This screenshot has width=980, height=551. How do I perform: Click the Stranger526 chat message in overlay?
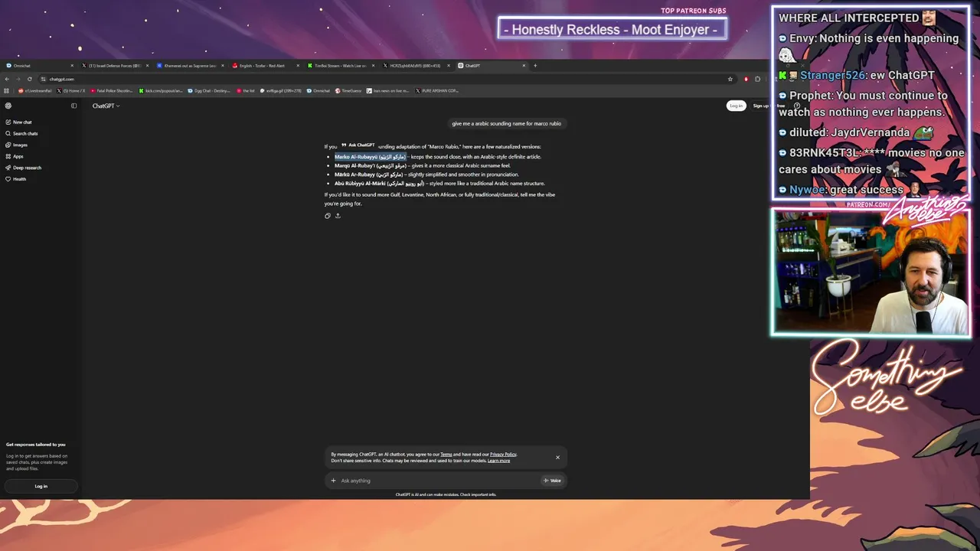tap(857, 75)
